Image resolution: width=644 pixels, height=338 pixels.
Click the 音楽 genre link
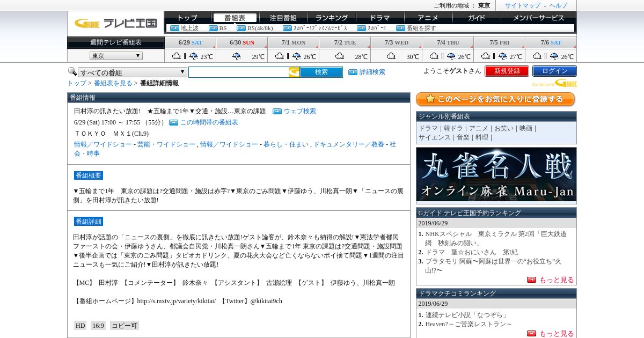463,137
